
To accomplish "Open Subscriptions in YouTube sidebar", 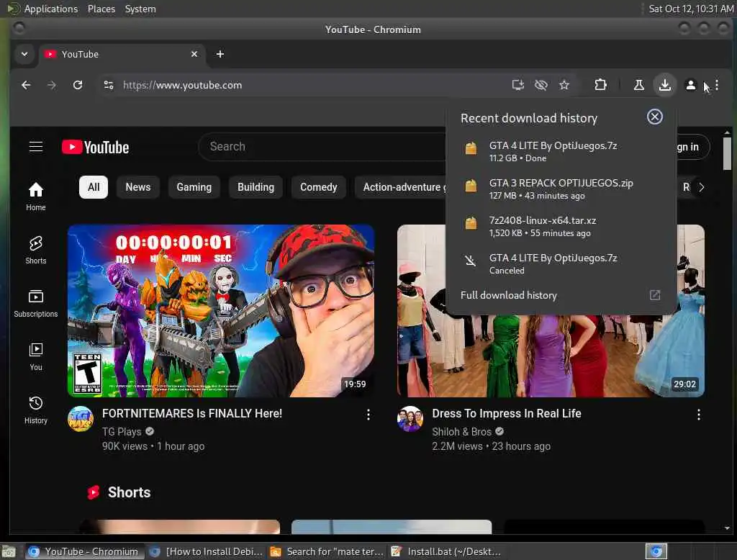I will point(36,303).
